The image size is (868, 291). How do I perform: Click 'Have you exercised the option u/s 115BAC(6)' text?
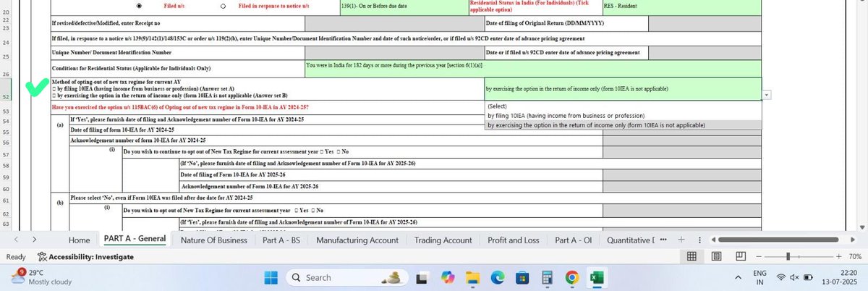click(180, 107)
